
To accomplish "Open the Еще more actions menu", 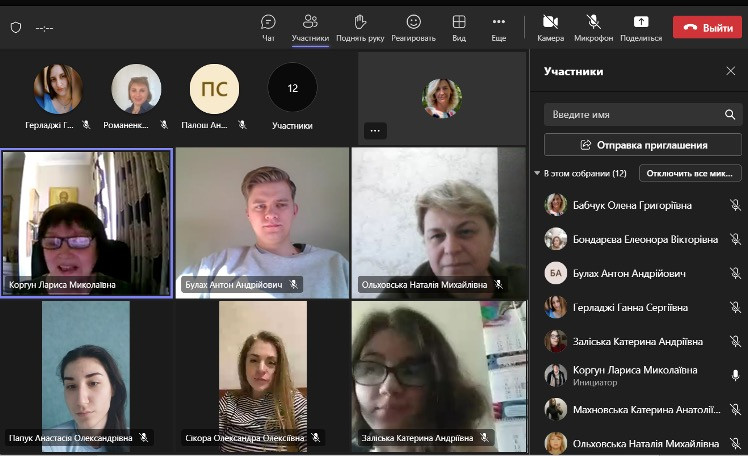I will [499, 28].
